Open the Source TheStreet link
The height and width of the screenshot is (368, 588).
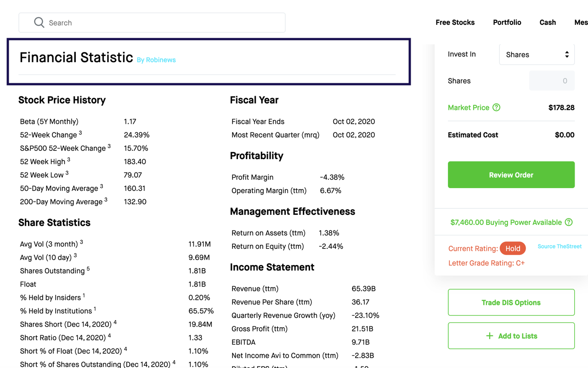[560, 247]
